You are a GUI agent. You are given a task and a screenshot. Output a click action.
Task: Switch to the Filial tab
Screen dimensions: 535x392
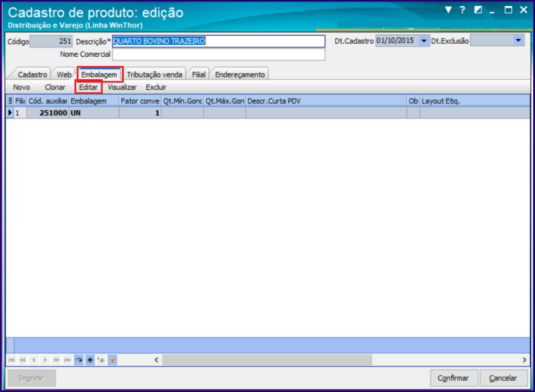click(199, 74)
